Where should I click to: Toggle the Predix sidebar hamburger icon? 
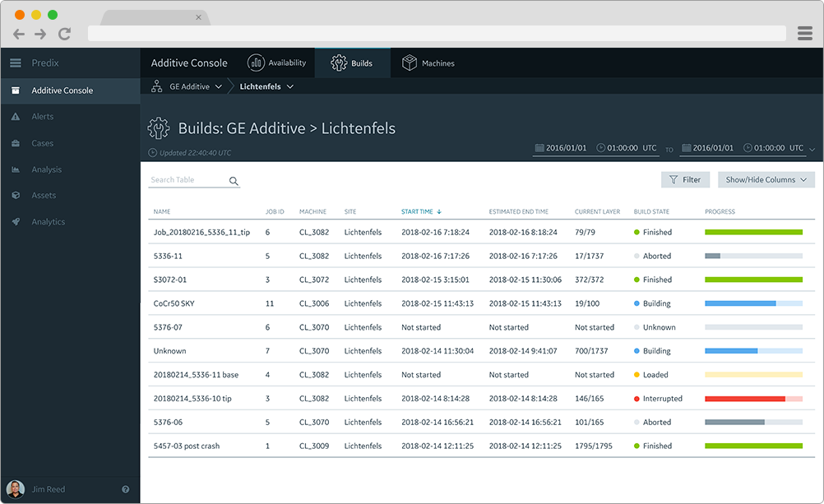click(x=16, y=63)
